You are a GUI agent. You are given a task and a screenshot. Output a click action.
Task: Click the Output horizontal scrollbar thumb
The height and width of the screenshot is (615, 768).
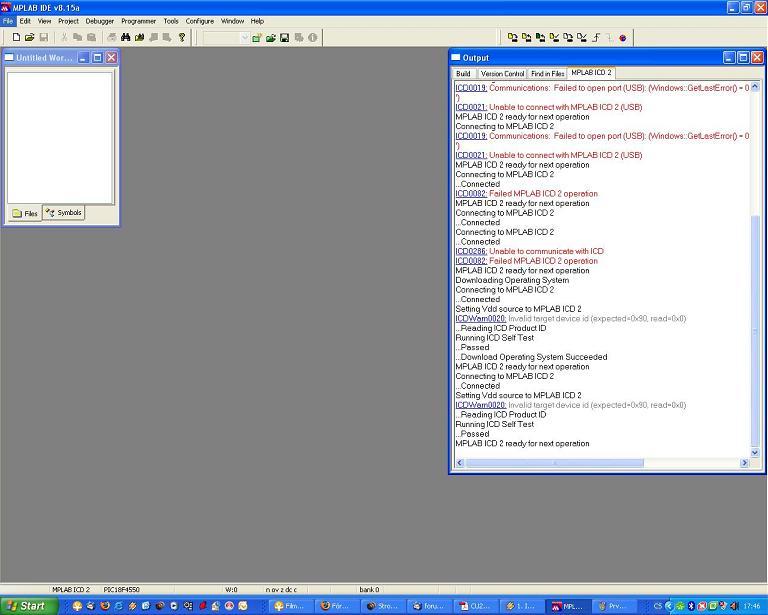click(554, 463)
